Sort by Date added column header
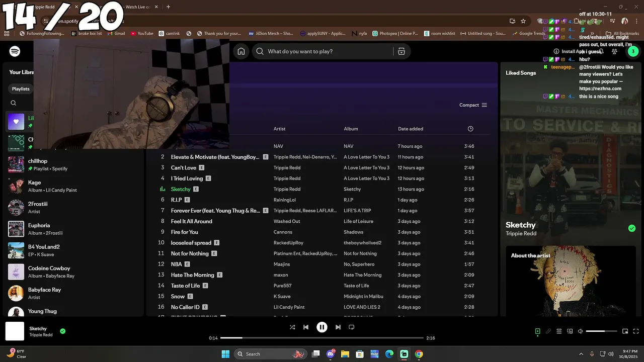This screenshot has height=362, width=644. tap(411, 129)
